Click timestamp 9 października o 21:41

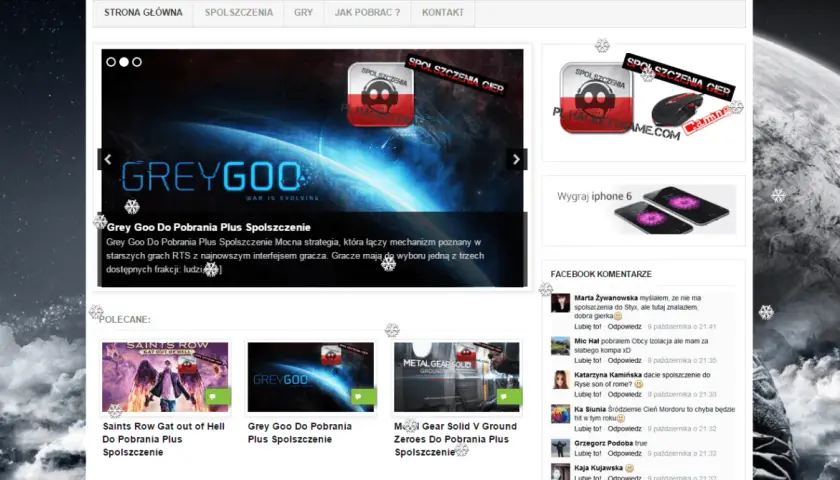tap(682, 326)
